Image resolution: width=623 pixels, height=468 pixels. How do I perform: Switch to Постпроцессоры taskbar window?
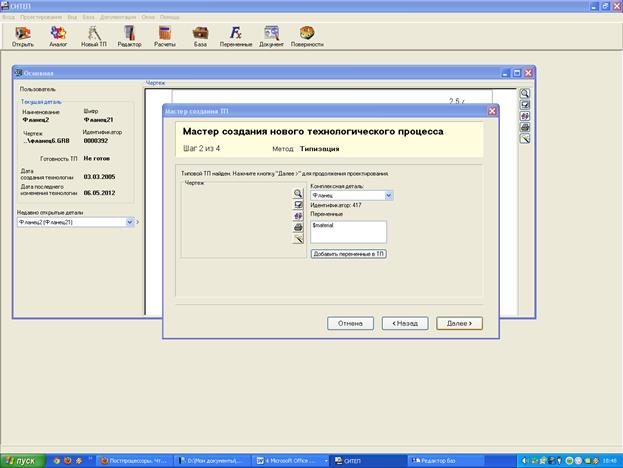pyautogui.click(x=134, y=461)
